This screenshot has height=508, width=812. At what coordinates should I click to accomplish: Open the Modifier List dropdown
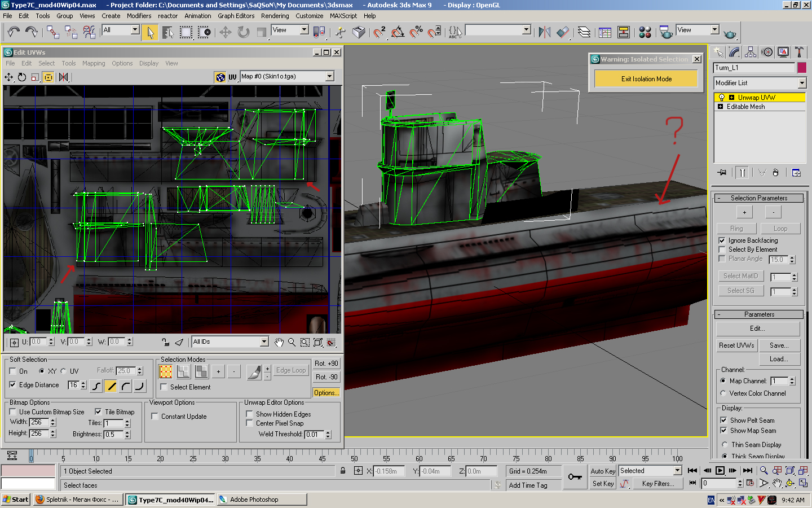(x=802, y=83)
